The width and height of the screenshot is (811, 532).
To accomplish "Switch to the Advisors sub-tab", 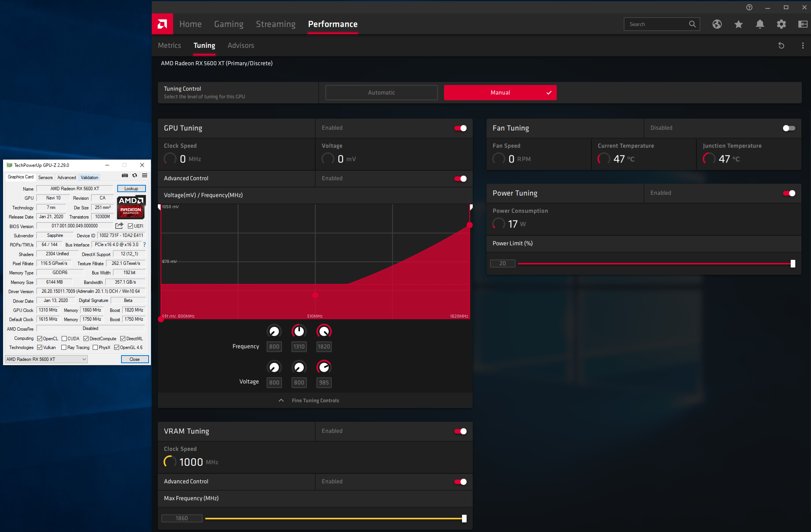I will tap(241, 46).
